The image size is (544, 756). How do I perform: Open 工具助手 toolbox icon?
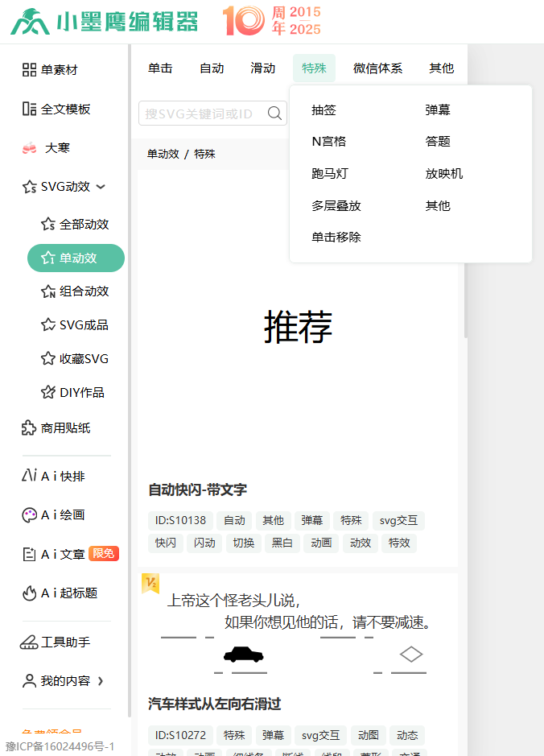pos(29,642)
